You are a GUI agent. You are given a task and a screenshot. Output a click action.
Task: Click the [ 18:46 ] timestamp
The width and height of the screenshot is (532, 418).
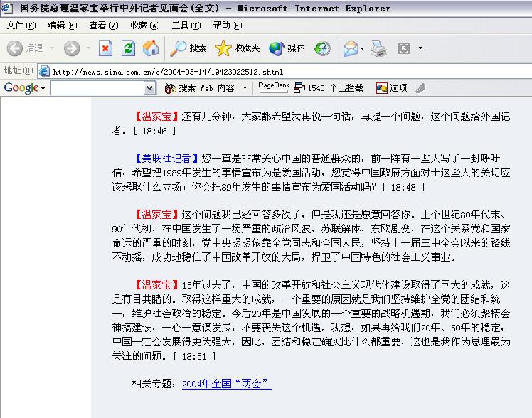[x=154, y=132]
